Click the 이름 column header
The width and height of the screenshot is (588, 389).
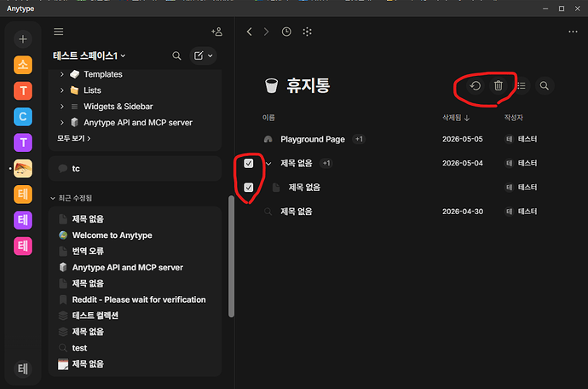point(268,118)
